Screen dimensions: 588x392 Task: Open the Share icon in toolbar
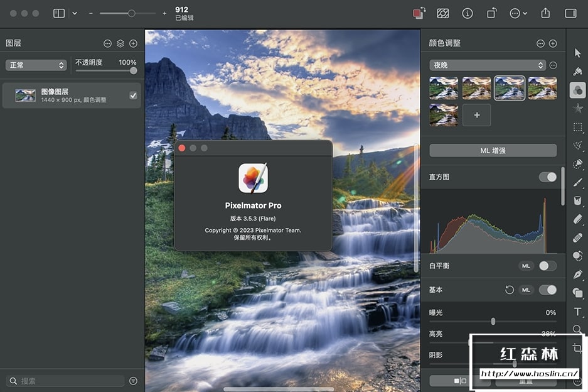click(x=545, y=13)
